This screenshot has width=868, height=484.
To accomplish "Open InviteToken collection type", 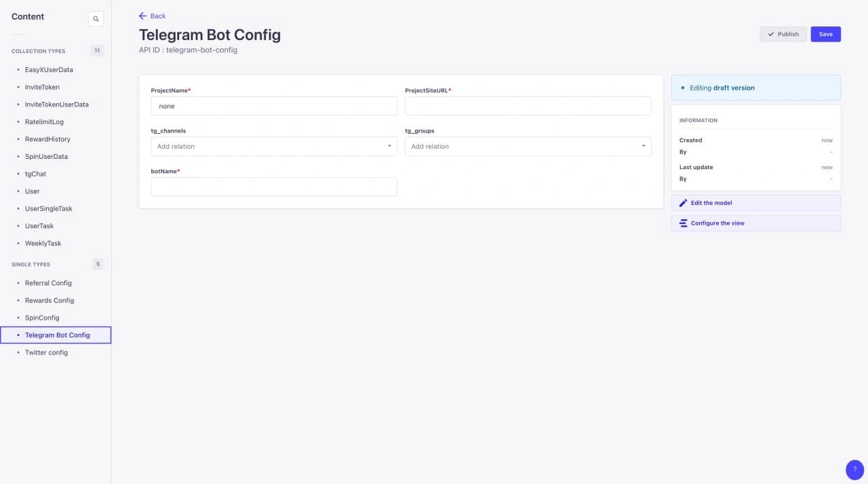I will point(42,87).
